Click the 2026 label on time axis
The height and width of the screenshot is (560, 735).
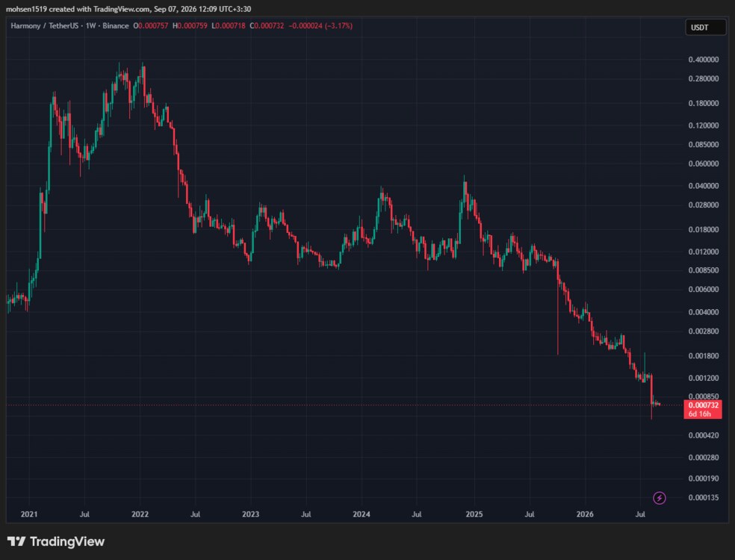click(x=585, y=514)
